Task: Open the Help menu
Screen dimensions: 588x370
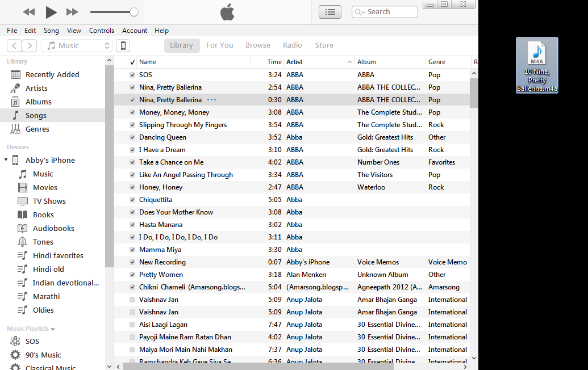Action: click(161, 31)
